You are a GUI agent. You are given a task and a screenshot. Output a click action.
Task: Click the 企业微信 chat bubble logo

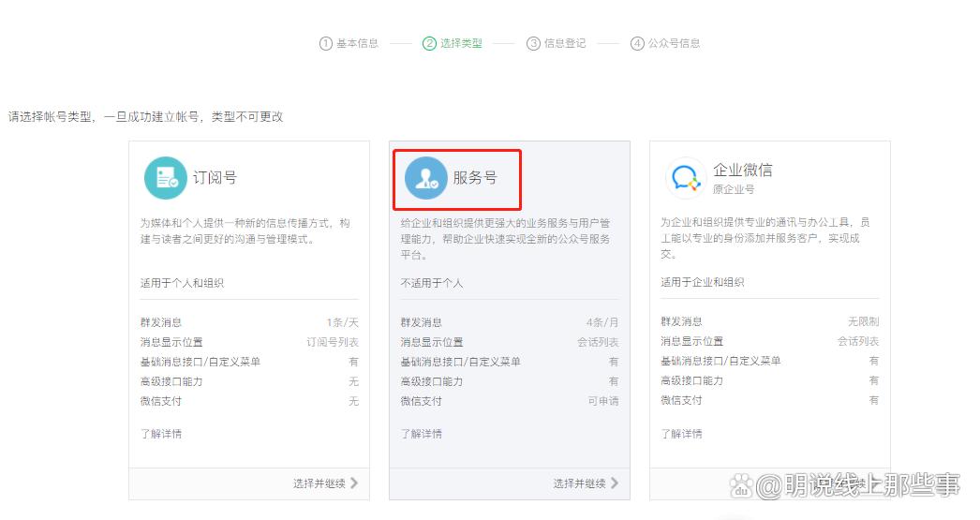[x=686, y=178]
